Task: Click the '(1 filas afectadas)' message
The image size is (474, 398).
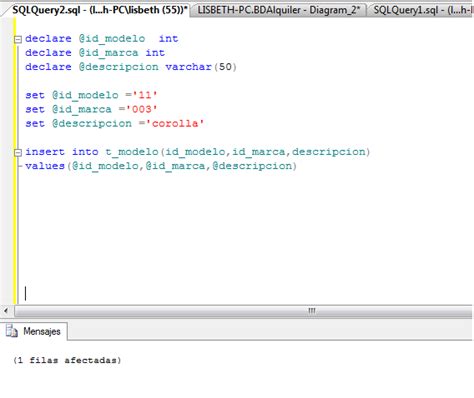Action: (67, 360)
